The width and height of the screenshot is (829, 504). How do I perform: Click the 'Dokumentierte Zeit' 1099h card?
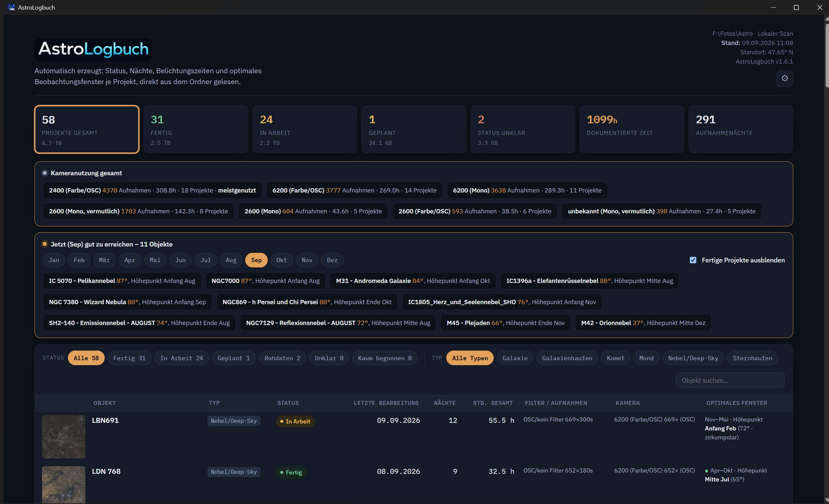632,129
